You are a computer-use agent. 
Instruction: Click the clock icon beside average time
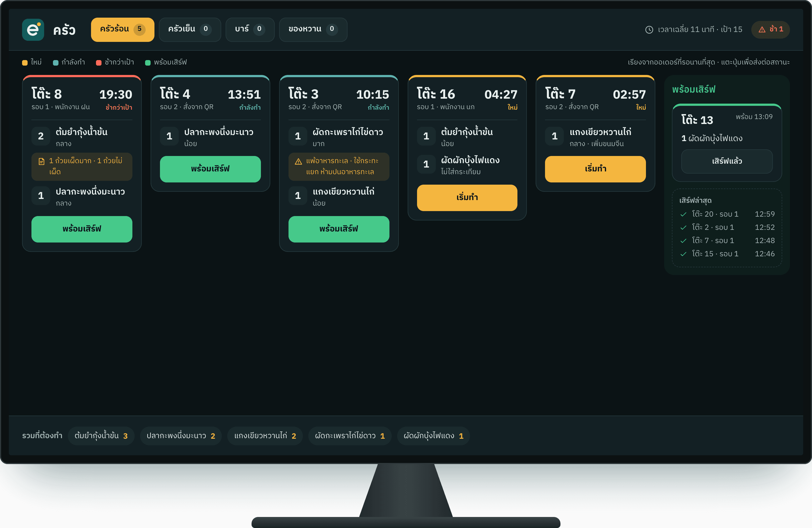pos(649,30)
